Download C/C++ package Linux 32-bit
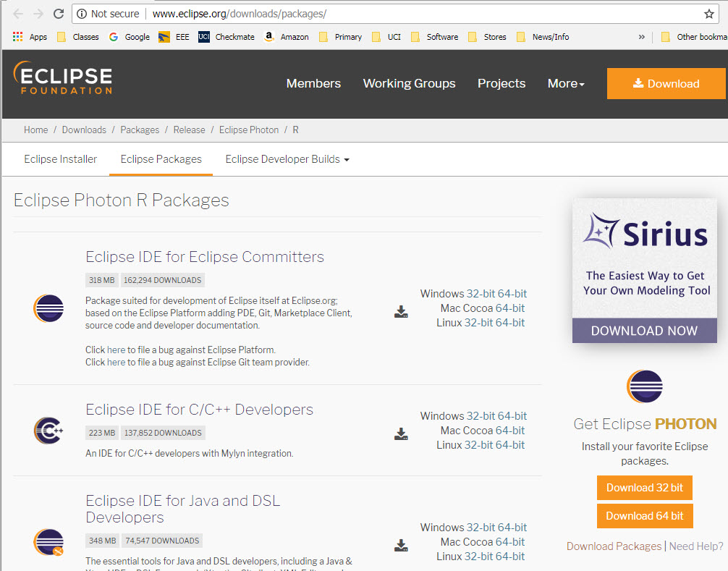 coord(478,445)
